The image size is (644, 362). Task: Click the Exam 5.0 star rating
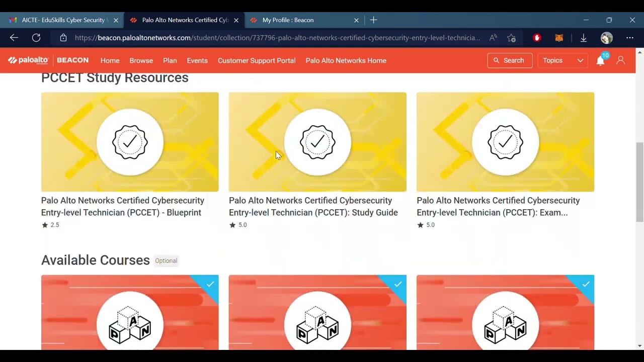(426, 225)
